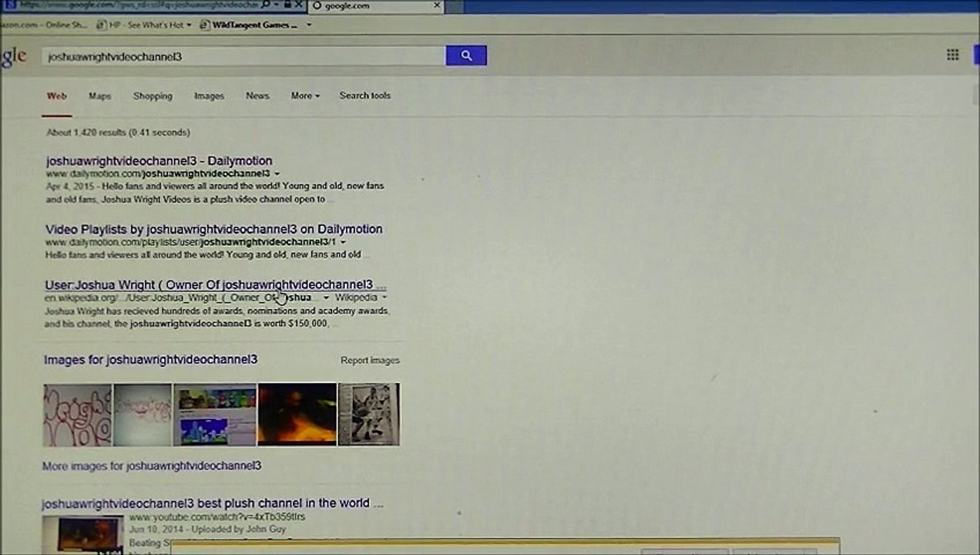Open the orange fire image thumbnail
Image resolution: width=980 pixels, height=555 pixels.
(297, 415)
